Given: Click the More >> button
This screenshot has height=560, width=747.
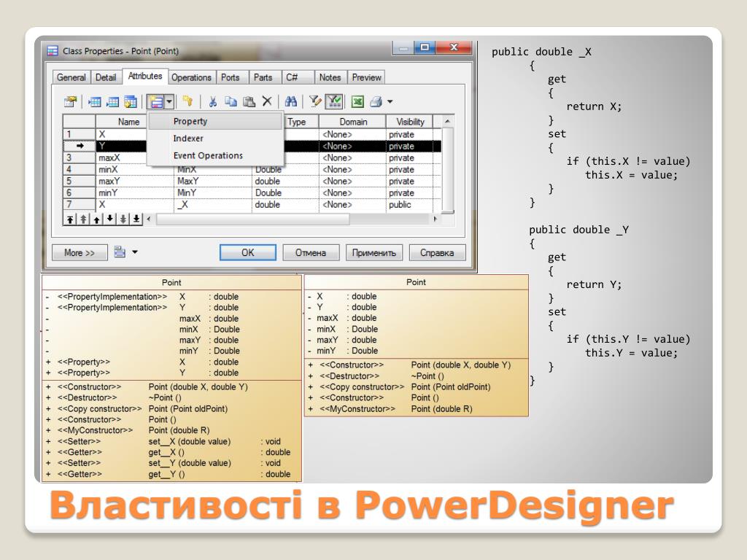Looking at the screenshot, I should click(x=80, y=253).
